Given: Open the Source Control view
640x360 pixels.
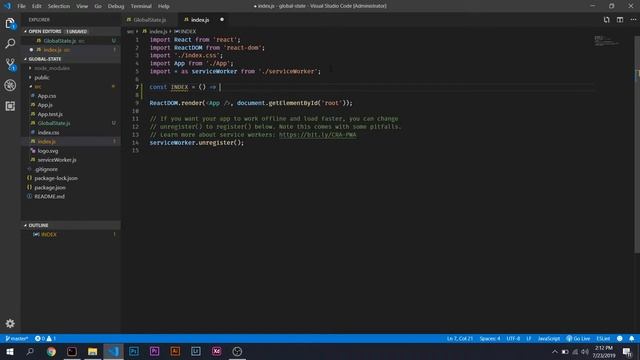Looking at the screenshot, I should [x=10, y=64].
